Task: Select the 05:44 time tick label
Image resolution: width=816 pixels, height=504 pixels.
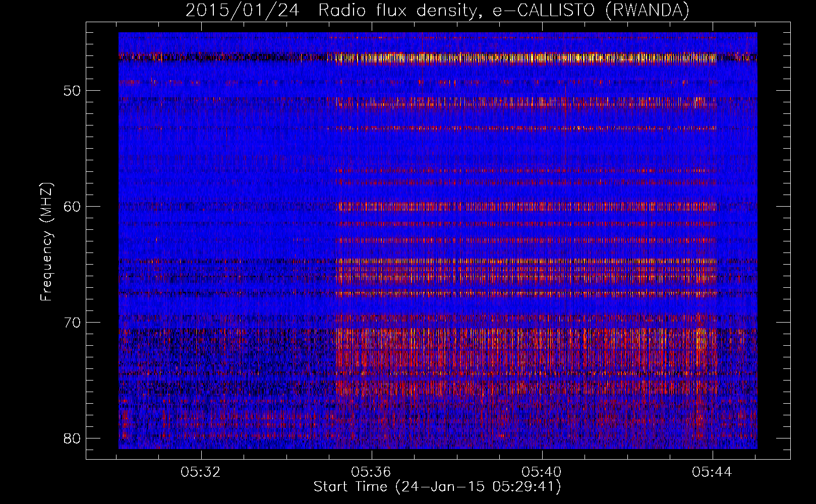Action: click(x=712, y=472)
